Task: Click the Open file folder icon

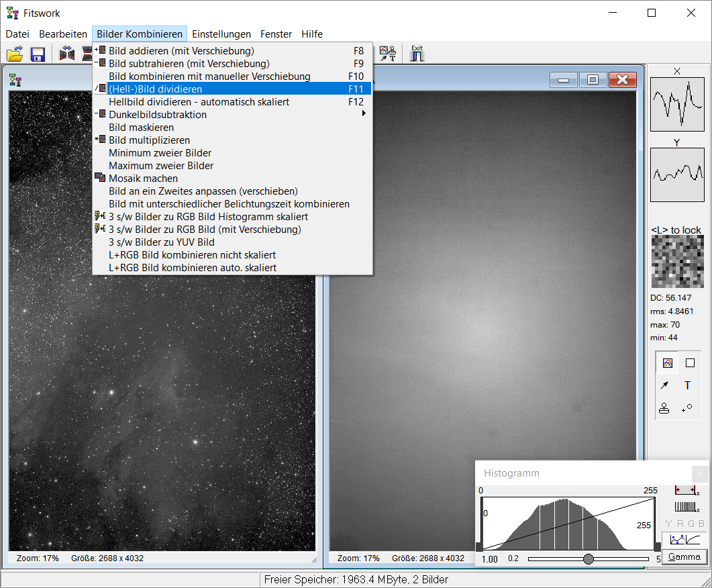Action: click(15, 54)
